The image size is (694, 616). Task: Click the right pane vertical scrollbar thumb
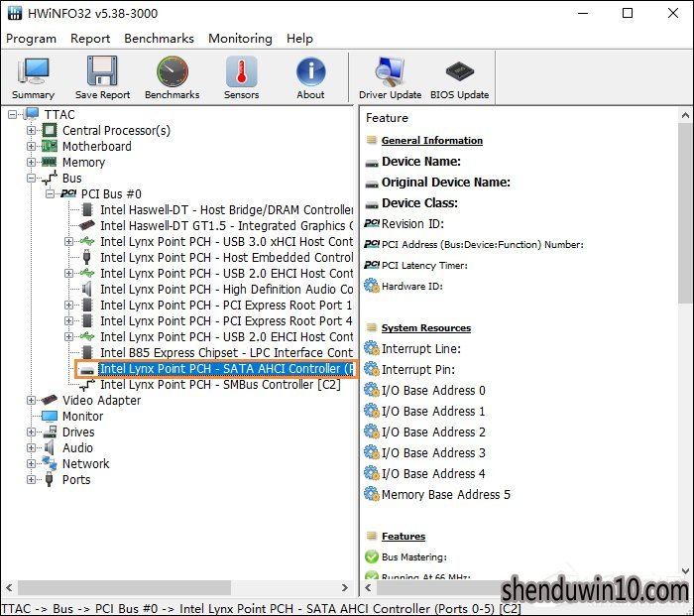tap(685, 213)
